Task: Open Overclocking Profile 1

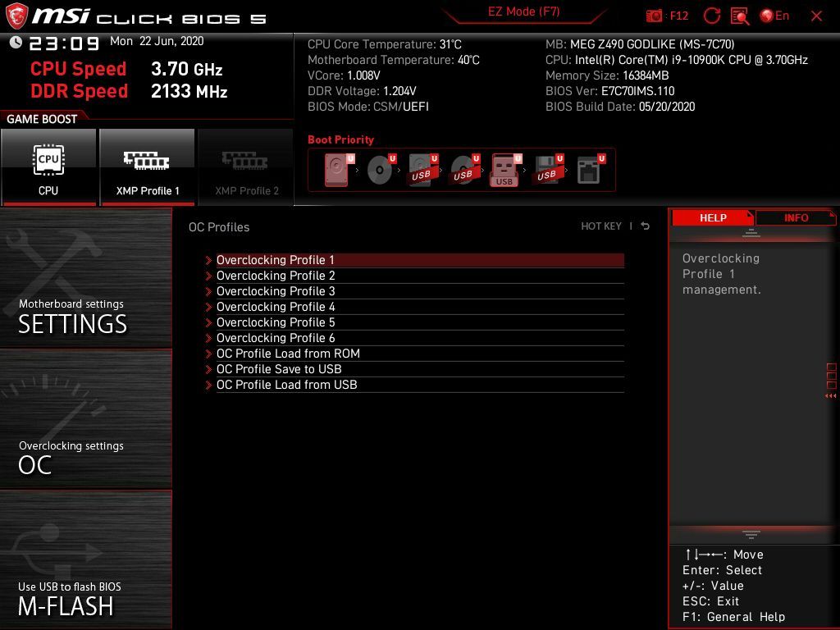Action: click(420, 260)
